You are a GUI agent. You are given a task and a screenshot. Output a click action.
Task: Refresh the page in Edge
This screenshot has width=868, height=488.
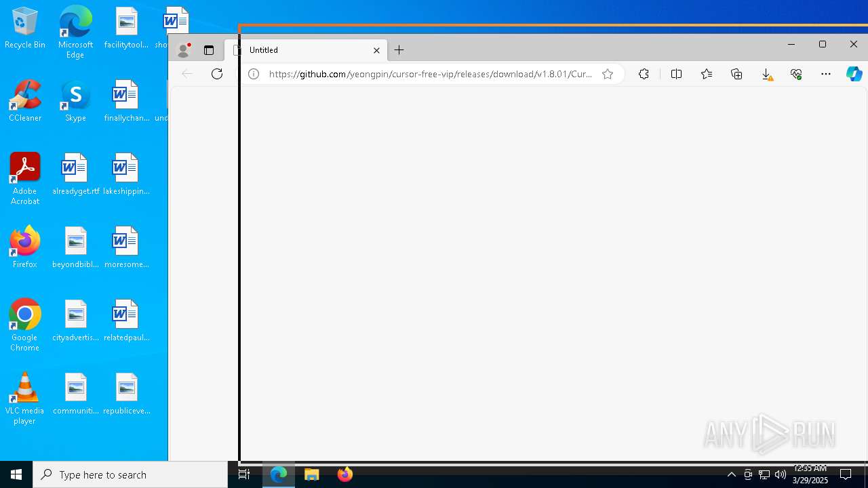tap(217, 74)
